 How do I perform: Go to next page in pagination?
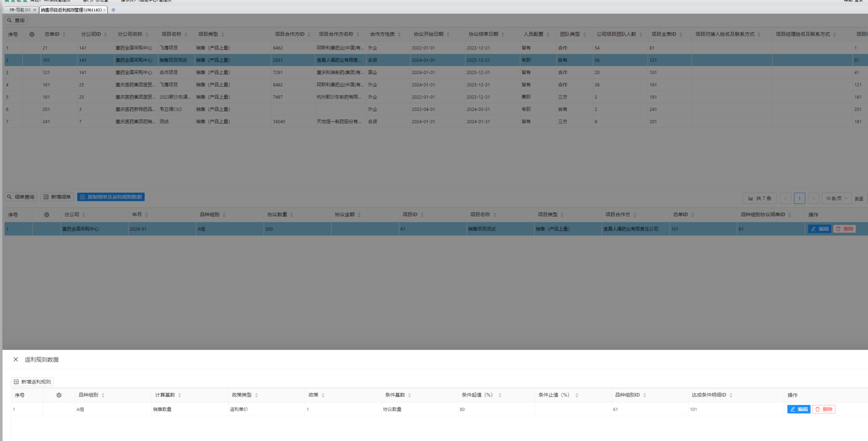(x=813, y=198)
